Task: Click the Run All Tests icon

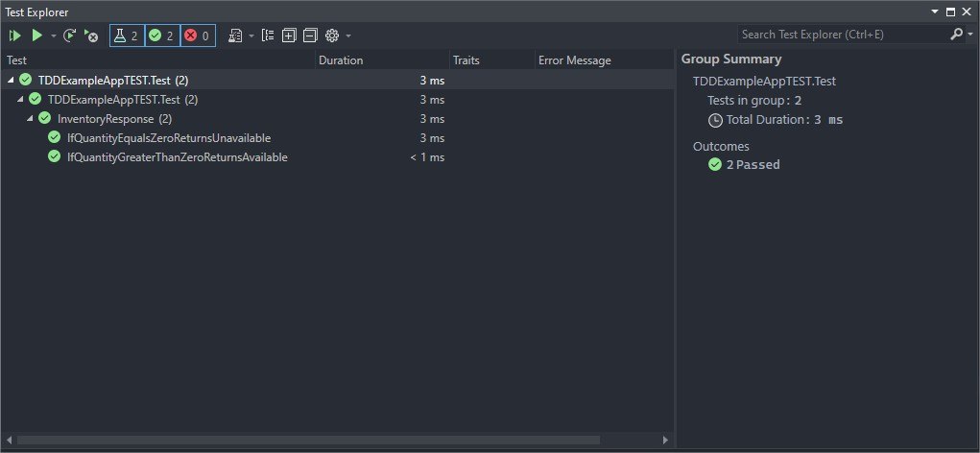Action: [x=14, y=36]
